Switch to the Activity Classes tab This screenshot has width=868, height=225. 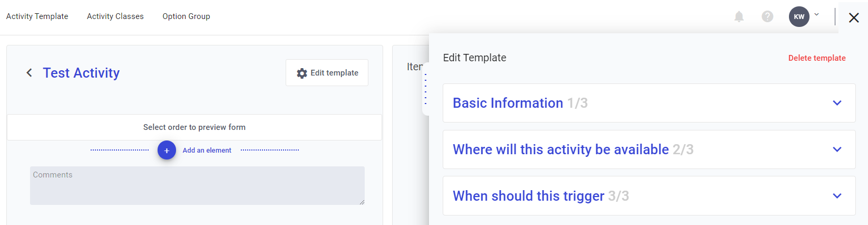coord(115,16)
